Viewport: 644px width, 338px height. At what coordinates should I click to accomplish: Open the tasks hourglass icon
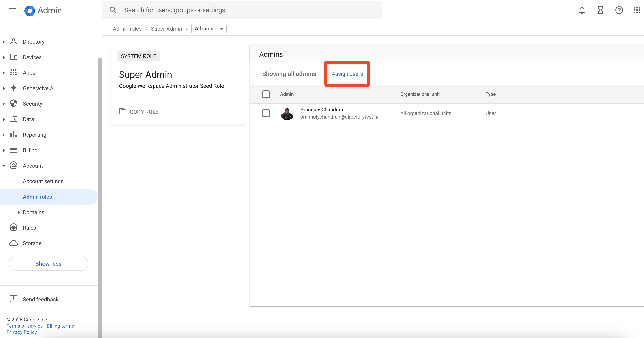[x=600, y=10]
